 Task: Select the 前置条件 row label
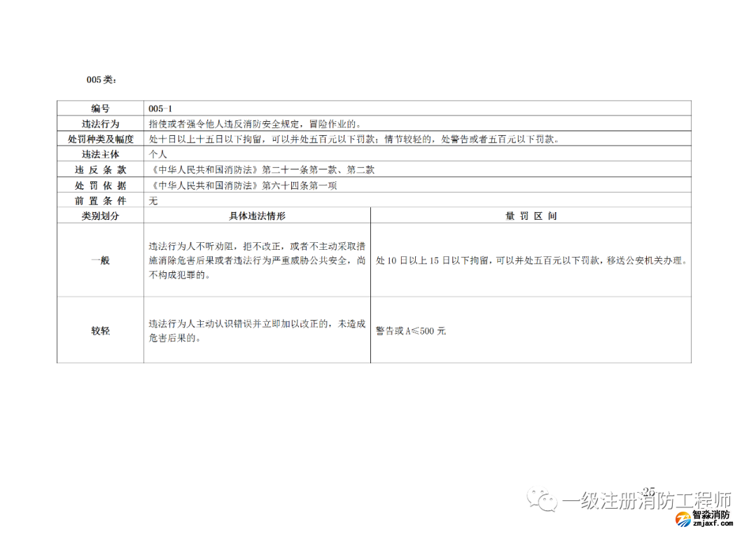100,200
